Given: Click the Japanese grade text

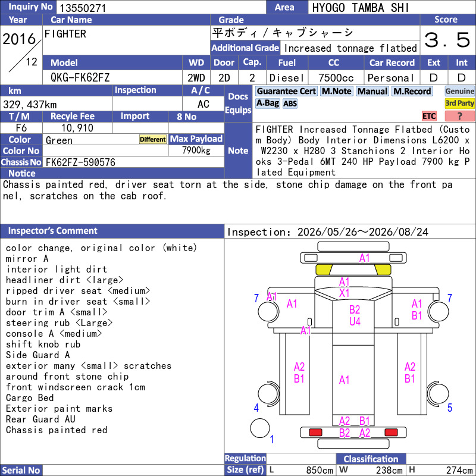Looking at the screenshot, I should pos(282,33).
